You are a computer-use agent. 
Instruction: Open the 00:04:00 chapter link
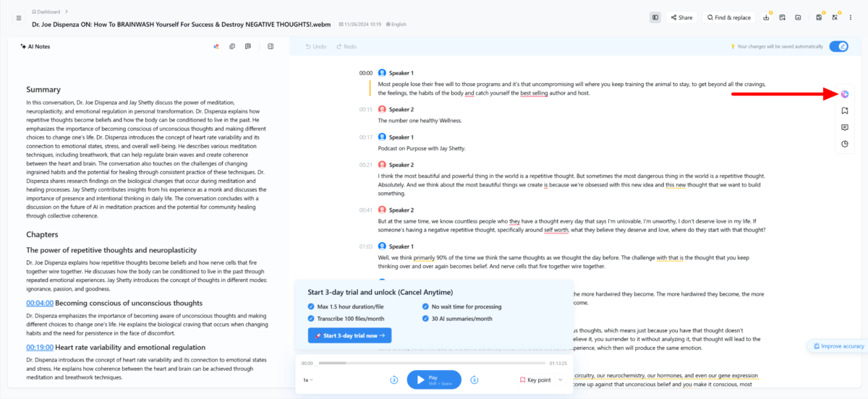(x=40, y=303)
